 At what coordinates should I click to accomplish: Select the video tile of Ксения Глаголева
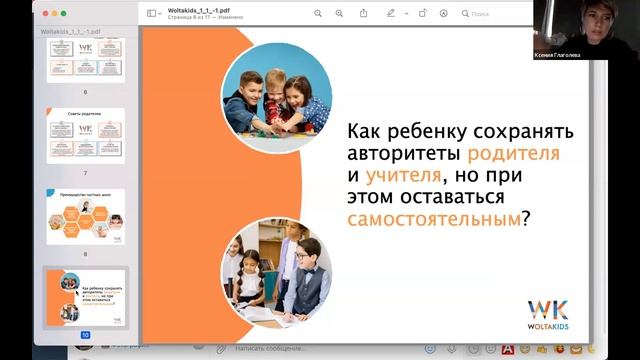pyautogui.click(x=586, y=30)
